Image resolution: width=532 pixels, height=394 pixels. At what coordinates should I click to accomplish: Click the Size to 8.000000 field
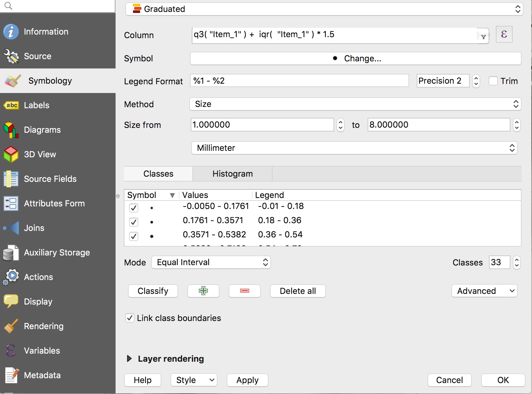(x=439, y=125)
